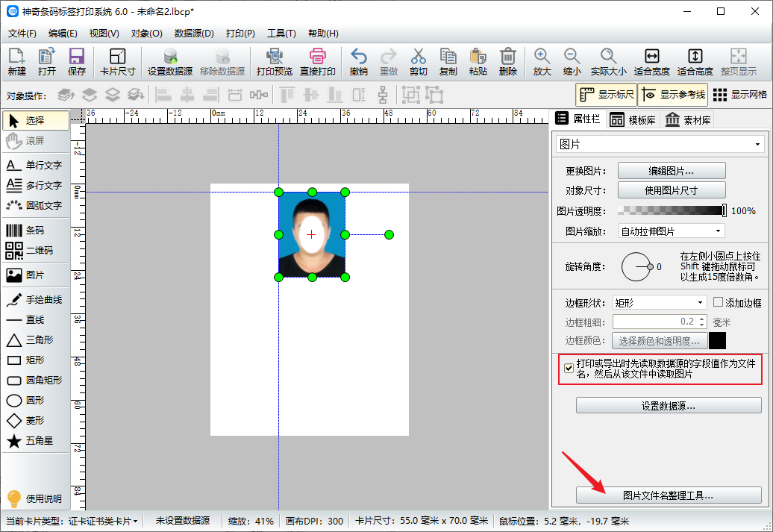Select the 条码 barcode tool
Screen dimensions: 773x532
[x=34, y=231]
